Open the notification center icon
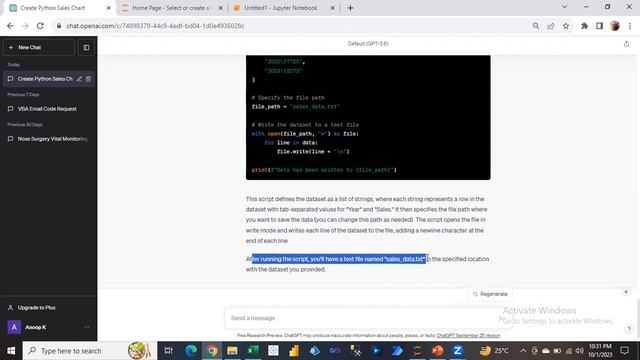640x360 pixels. coord(624,351)
